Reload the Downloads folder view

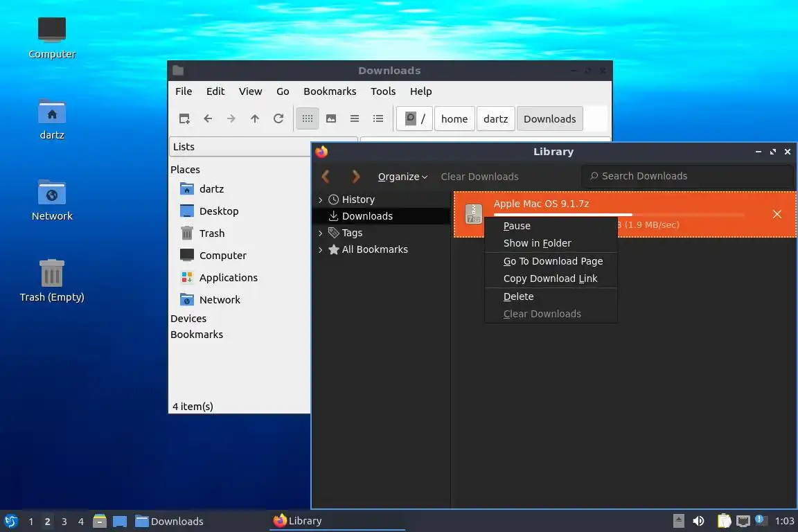point(278,118)
